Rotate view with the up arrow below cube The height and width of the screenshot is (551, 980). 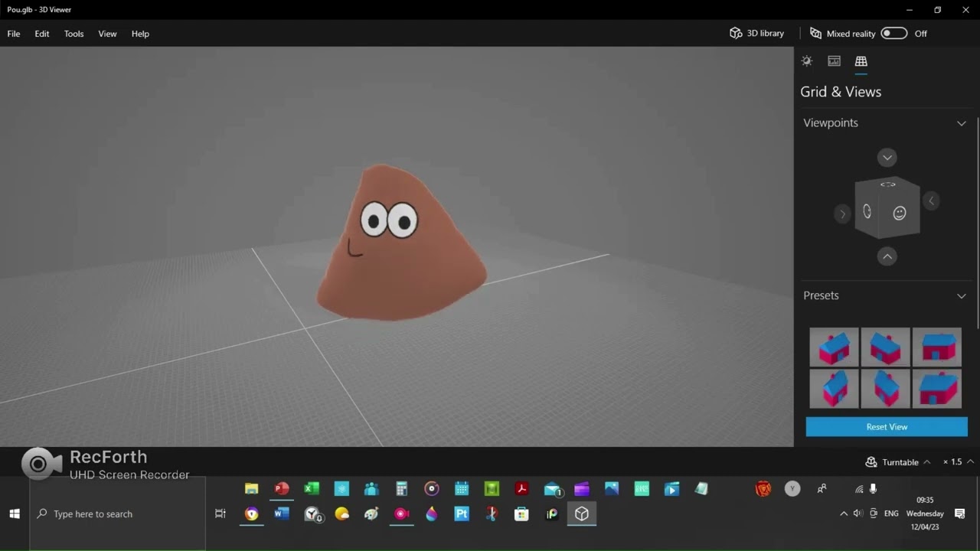coord(887,256)
